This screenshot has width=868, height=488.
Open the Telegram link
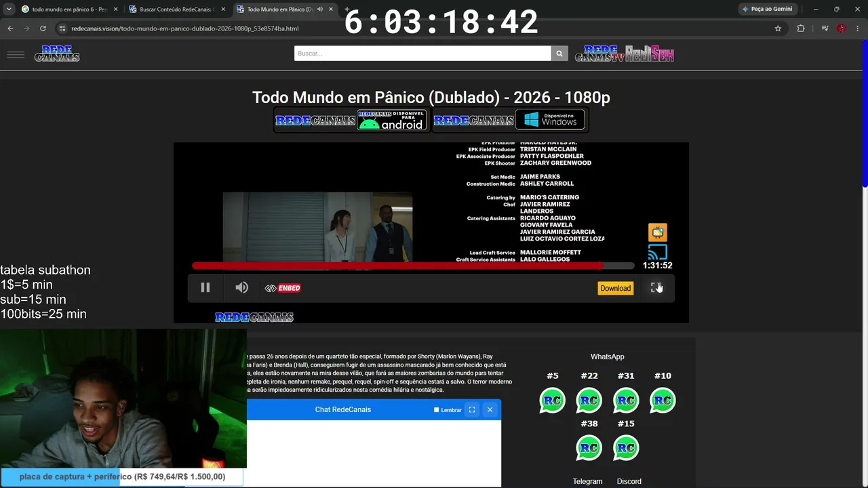tap(587, 481)
